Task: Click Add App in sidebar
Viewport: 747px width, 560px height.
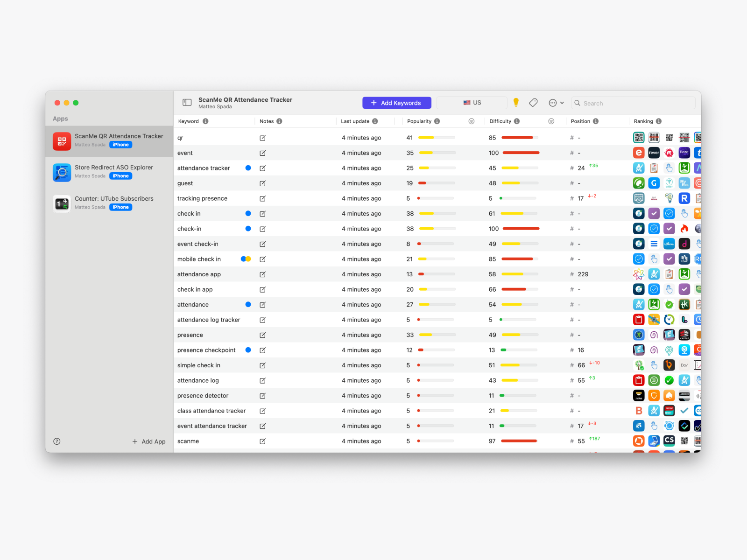Action: pyautogui.click(x=149, y=441)
